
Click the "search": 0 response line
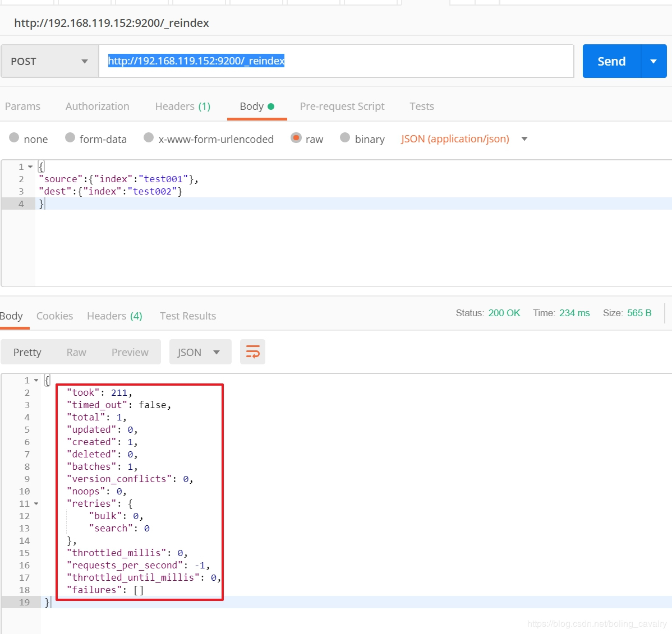coord(119,529)
